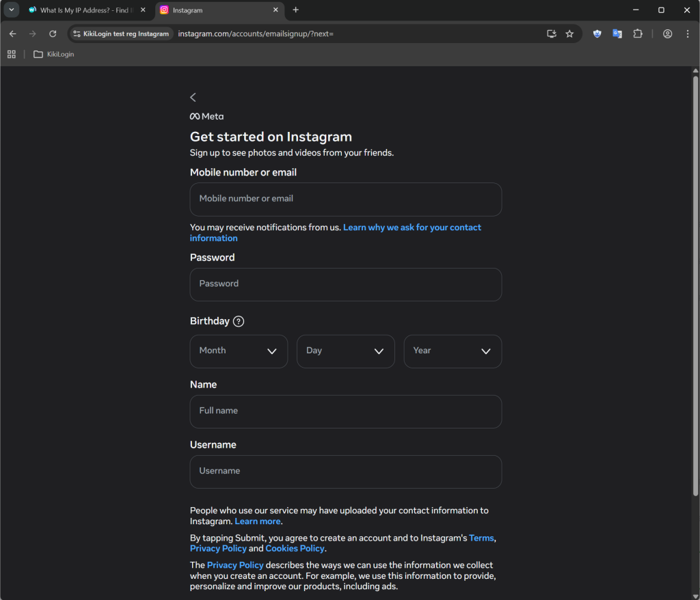The height and width of the screenshot is (600, 700).
Task: Click the page vertical scrollbar thumb
Action: coord(695,286)
